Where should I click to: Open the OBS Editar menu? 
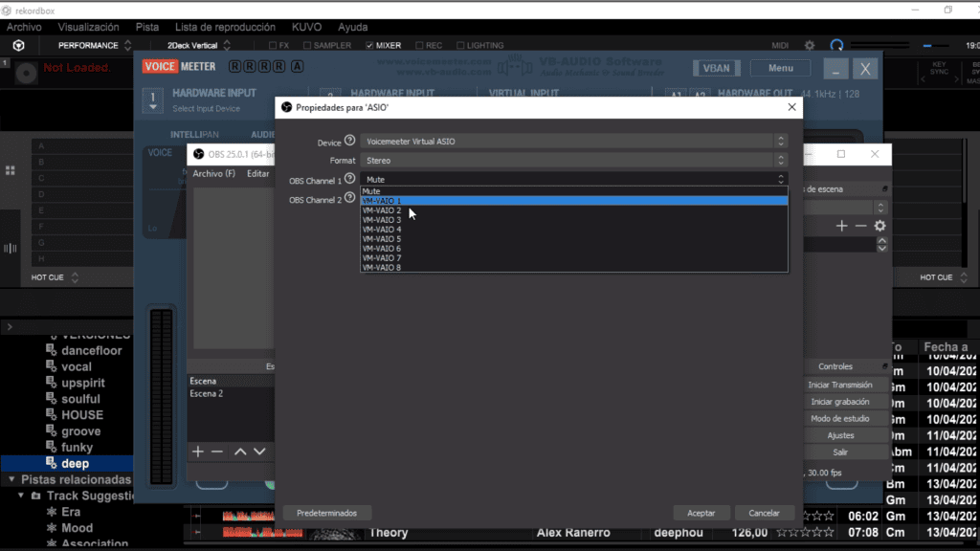pos(257,174)
